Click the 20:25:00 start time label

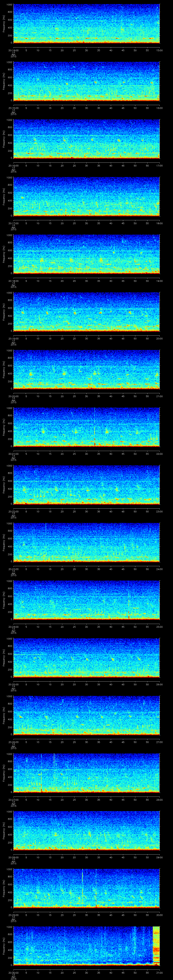[x=13, y=684]
